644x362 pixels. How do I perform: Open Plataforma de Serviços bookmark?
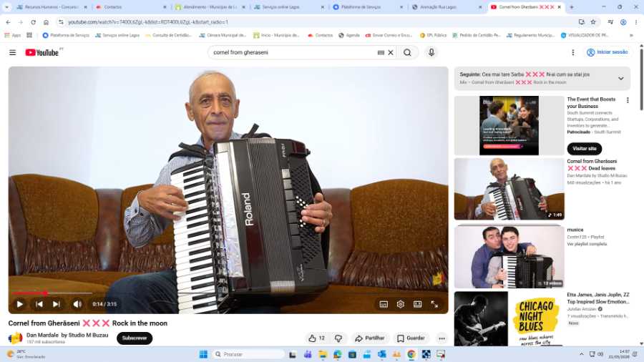tap(66, 35)
